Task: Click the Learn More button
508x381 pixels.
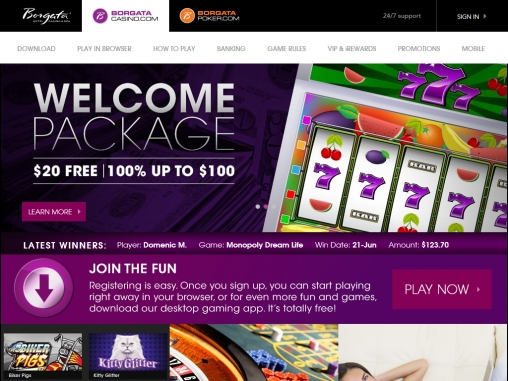Action: click(54, 211)
